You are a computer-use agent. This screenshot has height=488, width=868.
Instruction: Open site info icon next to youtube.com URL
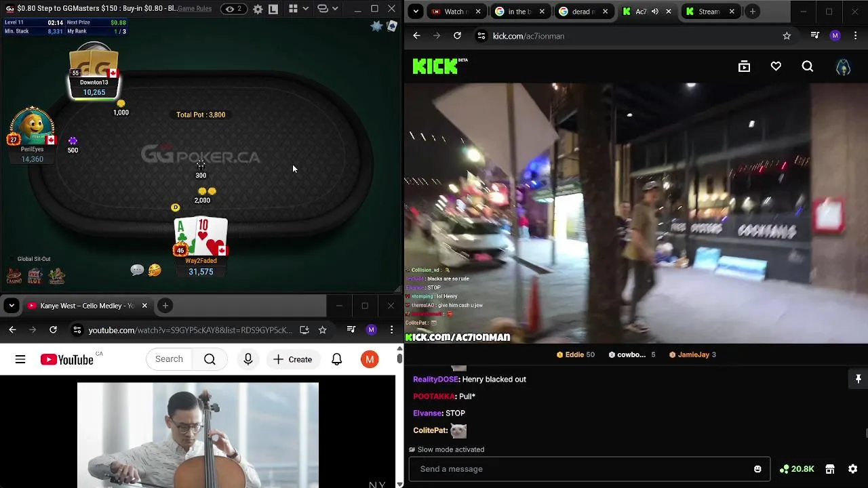pos(77,330)
